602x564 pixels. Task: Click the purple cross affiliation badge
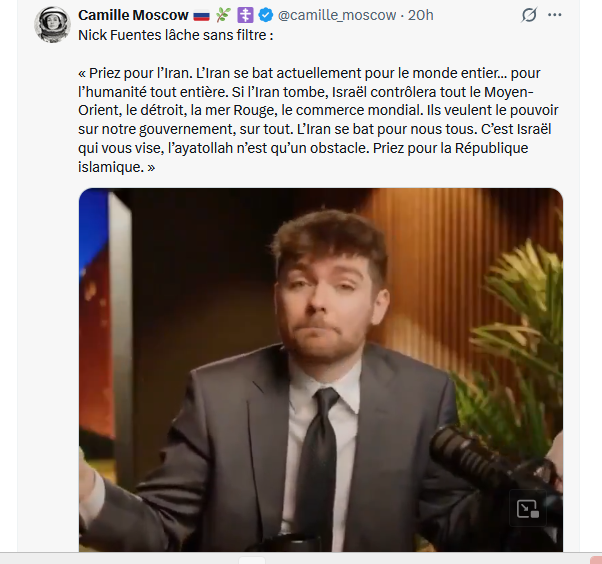pyautogui.click(x=245, y=16)
